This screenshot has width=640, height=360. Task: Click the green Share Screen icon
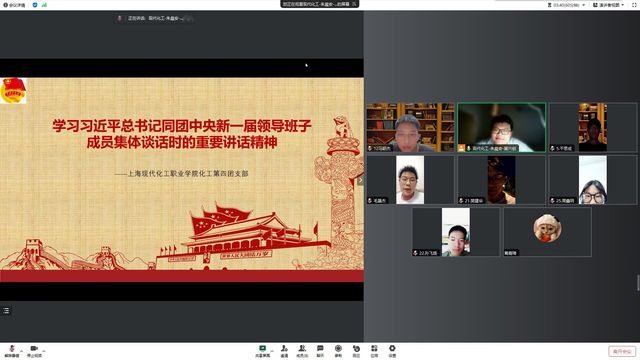tap(262, 349)
